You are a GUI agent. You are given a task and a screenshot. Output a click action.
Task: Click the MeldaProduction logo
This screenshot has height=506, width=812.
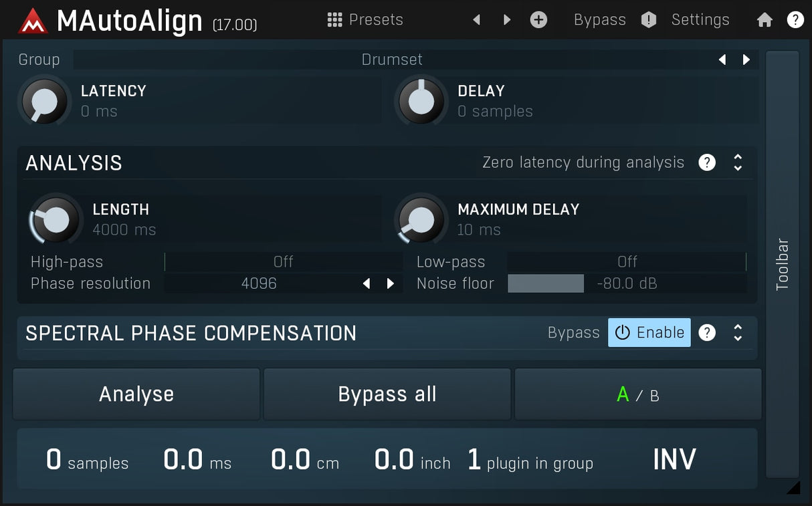point(31,19)
